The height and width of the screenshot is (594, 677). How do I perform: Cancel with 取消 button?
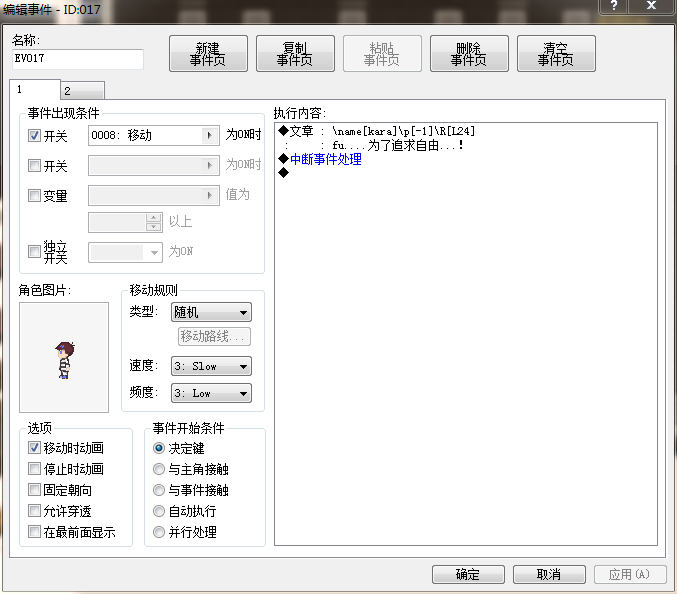(x=549, y=575)
